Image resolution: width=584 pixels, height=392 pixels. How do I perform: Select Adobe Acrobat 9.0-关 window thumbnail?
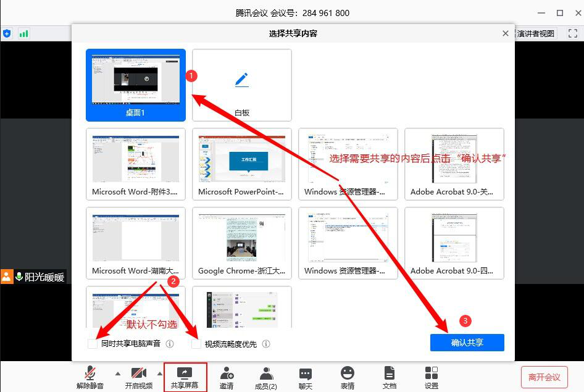point(454,164)
